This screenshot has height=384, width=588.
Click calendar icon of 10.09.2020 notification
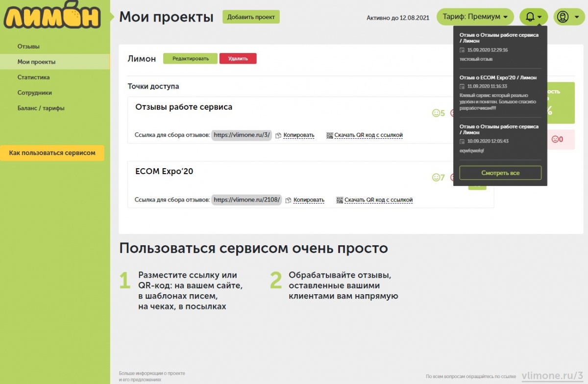click(x=462, y=141)
